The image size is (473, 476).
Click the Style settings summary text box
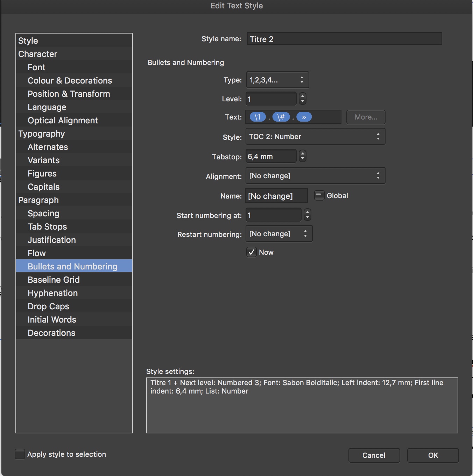302,405
